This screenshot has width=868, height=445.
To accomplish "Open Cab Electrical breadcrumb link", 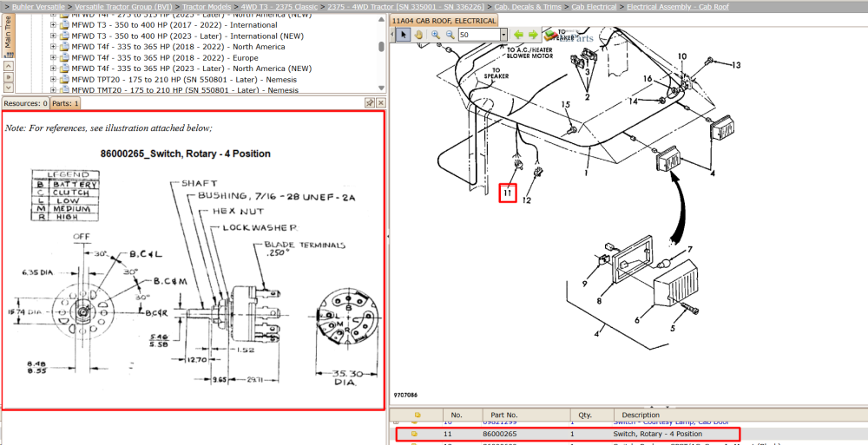I will point(594,7).
